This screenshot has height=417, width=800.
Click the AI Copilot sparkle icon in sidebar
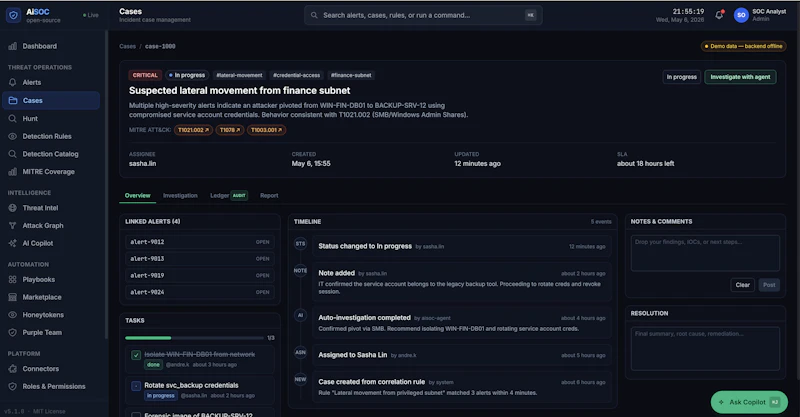tap(13, 243)
